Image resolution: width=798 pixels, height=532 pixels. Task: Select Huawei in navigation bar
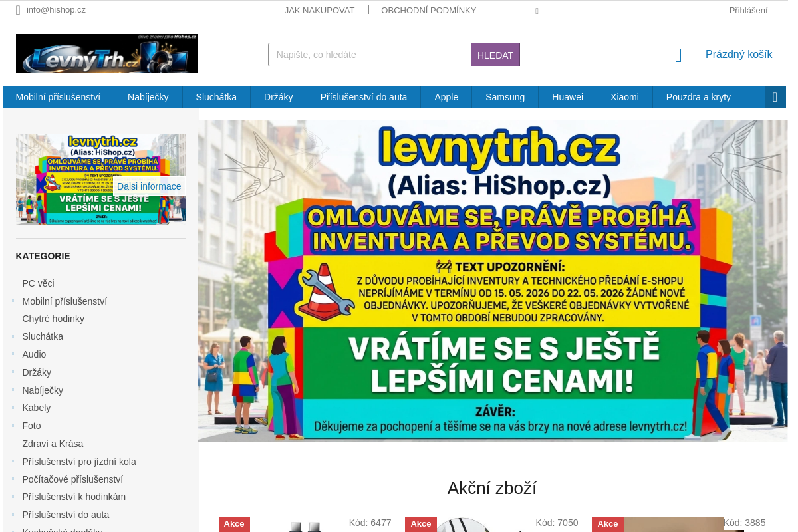pyautogui.click(x=567, y=97)
